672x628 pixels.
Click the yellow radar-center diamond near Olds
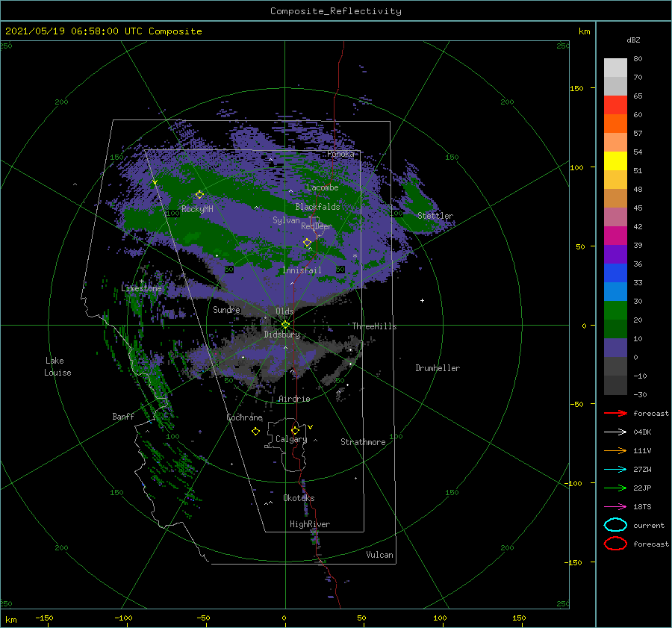285,325
